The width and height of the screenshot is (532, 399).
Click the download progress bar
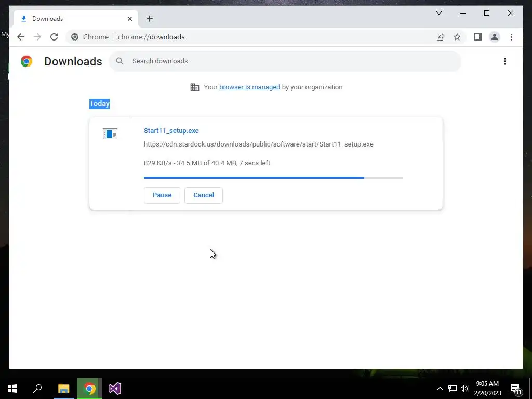coord(273,178)
